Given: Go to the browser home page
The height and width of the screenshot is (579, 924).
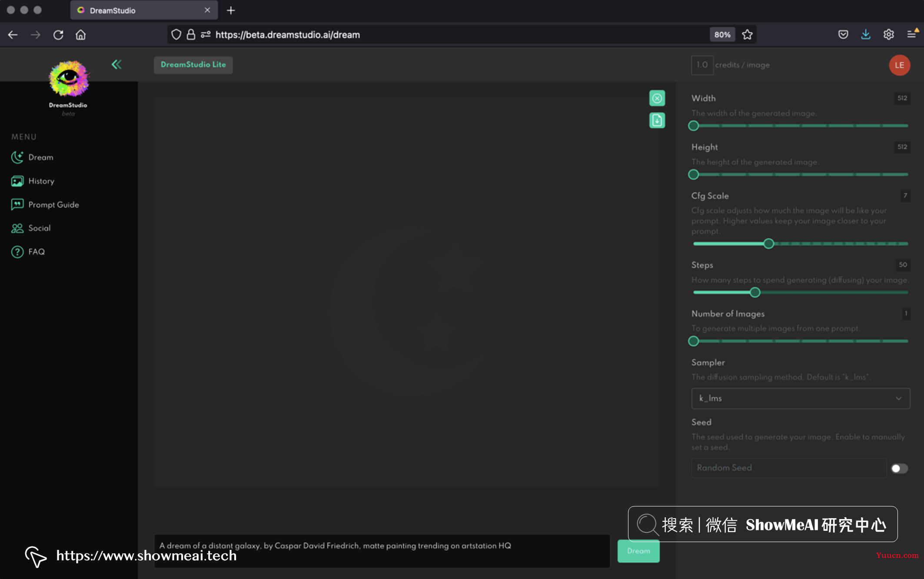Looking at the screenshot, I should tap(81, 35).
